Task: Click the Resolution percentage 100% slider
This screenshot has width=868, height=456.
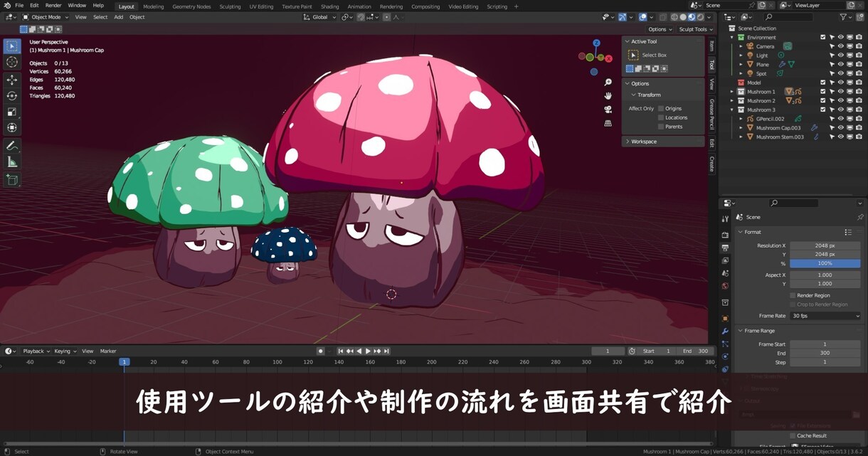Action: coord(825,263)
